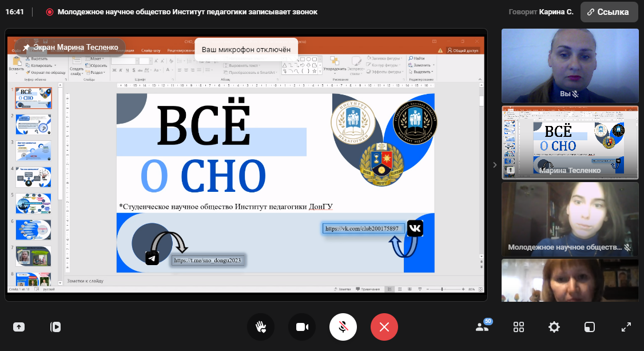This screenshot has width=644, height=351.
Task: Toggle Заметки in the status bar
Action: click(343, 289)
